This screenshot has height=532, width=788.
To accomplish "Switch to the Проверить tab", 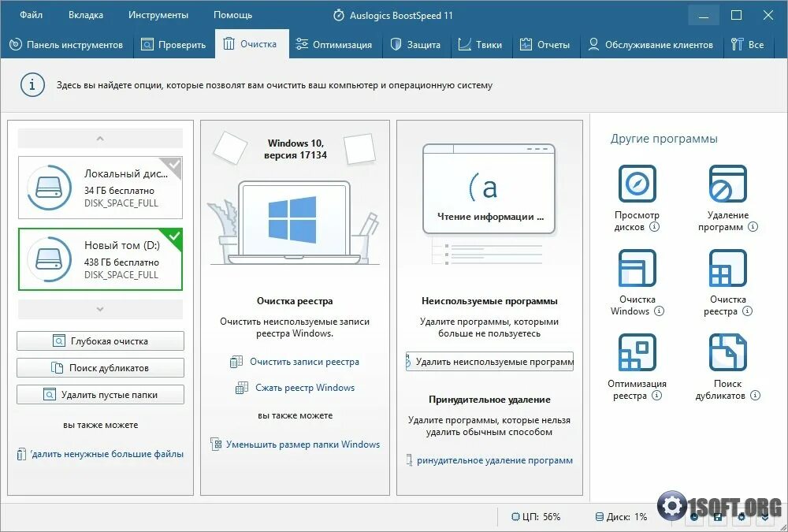I will click(174, 44).
